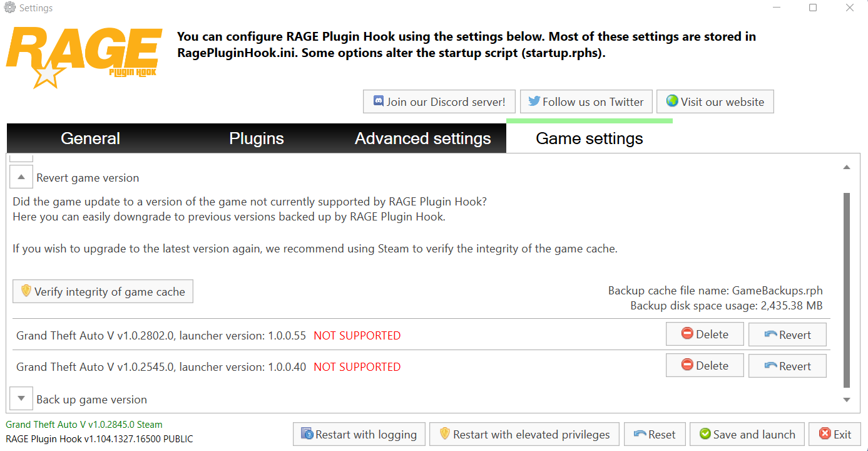Delete the v1.0.2802.0 game backup

(705, 334)
